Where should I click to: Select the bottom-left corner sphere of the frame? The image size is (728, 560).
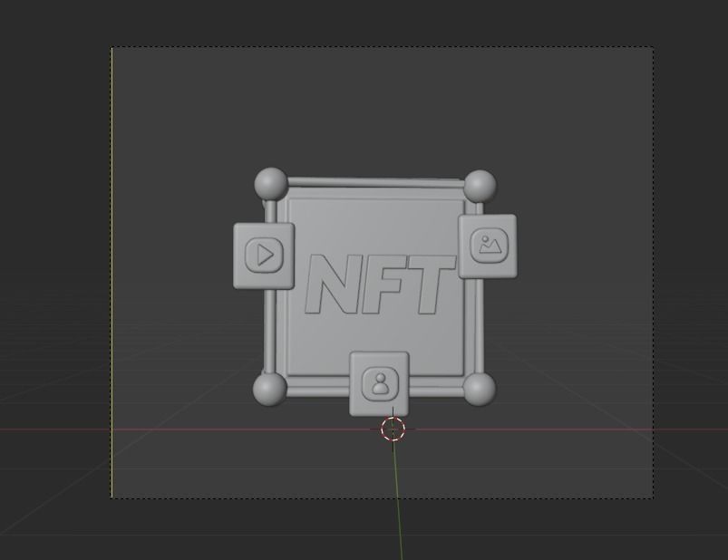270,390
